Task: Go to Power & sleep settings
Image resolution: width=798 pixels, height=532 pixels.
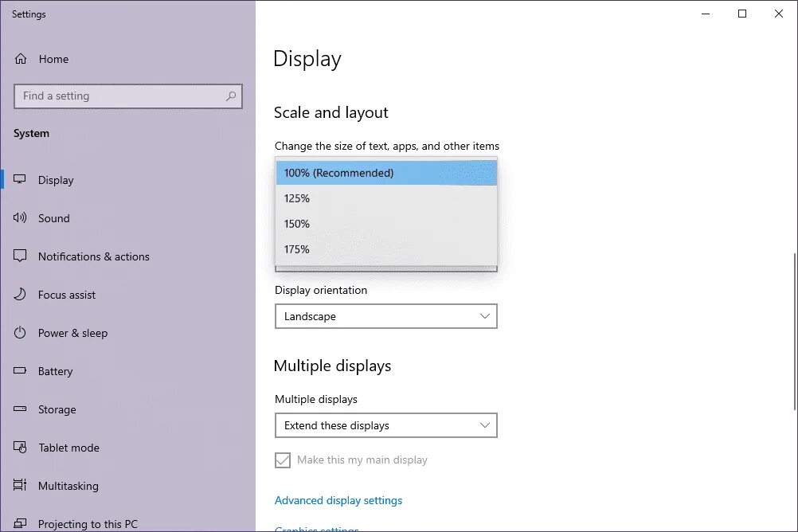Action: pyautogui.click(x=72, y=333)
